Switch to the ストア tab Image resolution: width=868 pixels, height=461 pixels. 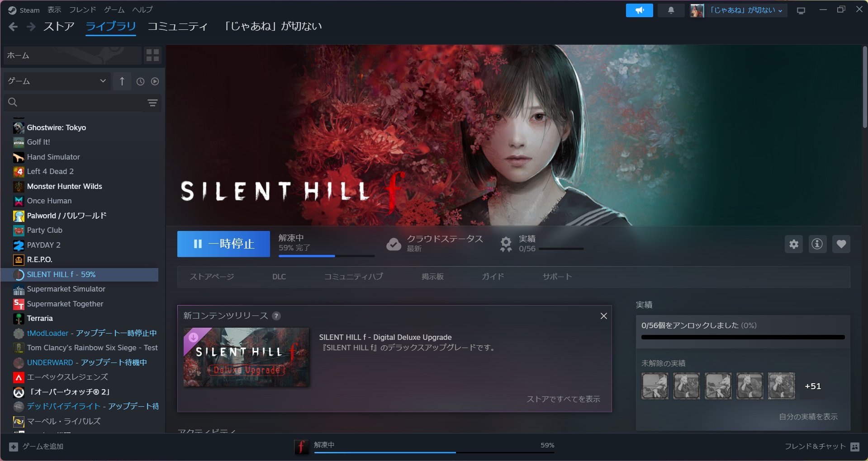(59, 27)
